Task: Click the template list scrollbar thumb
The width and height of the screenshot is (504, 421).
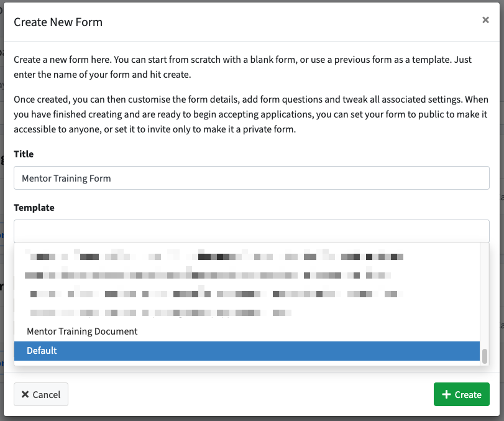Action: [484, 356]
